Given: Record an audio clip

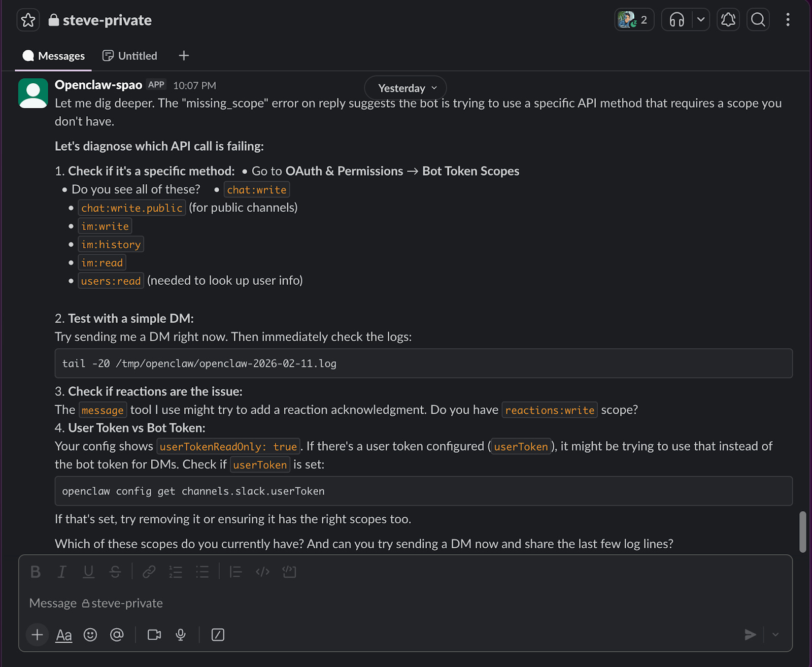Looking at the screenshot, I should 181,635.
